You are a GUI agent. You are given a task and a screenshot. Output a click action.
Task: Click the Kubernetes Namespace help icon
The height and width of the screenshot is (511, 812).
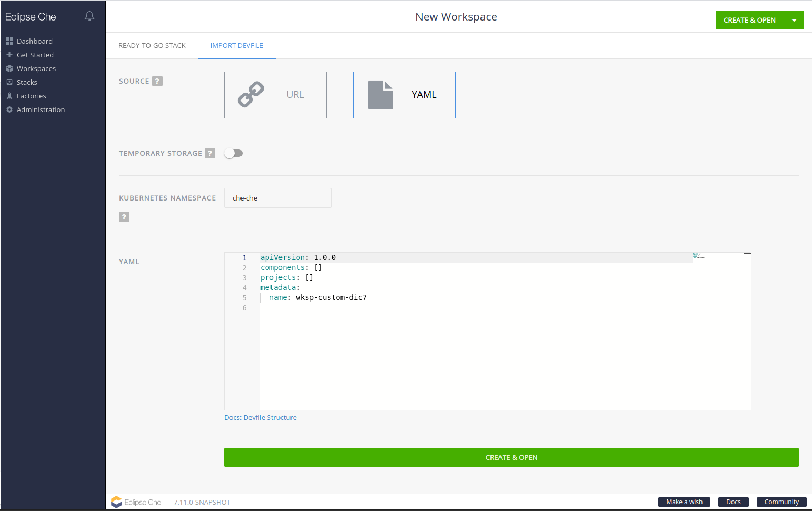pos(124,216)
